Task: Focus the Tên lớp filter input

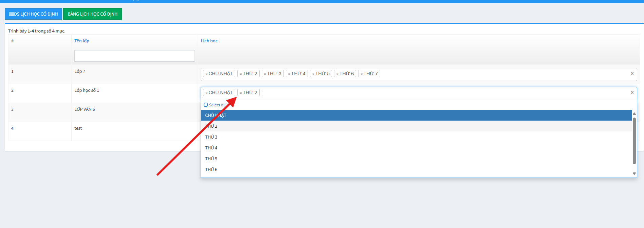Action: click(134, 56)
